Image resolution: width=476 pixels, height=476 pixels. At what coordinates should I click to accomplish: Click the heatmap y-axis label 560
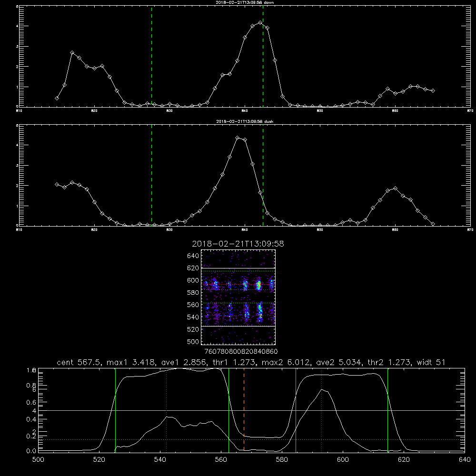point(193,305)
